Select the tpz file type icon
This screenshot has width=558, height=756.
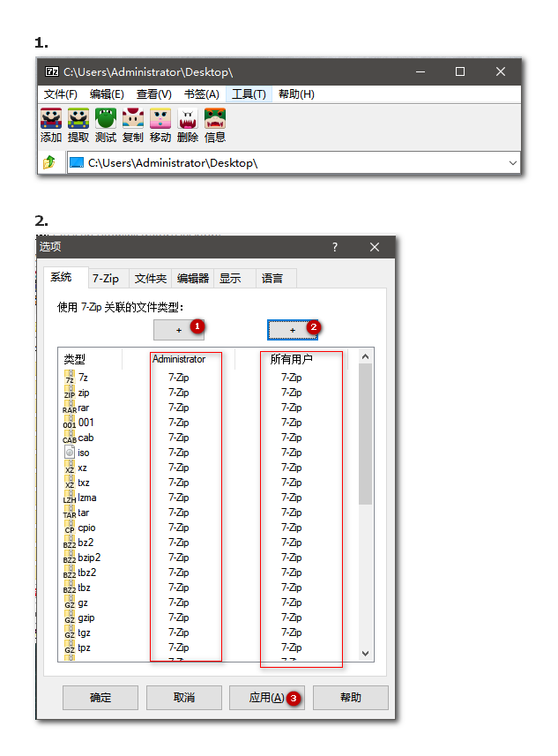click(70, 647)
